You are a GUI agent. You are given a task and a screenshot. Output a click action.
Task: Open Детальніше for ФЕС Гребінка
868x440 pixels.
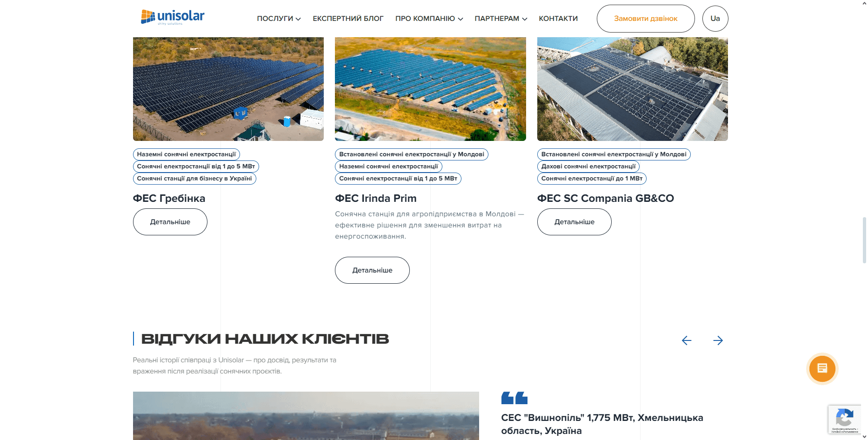pyautogui.click(x=170, y=222)
